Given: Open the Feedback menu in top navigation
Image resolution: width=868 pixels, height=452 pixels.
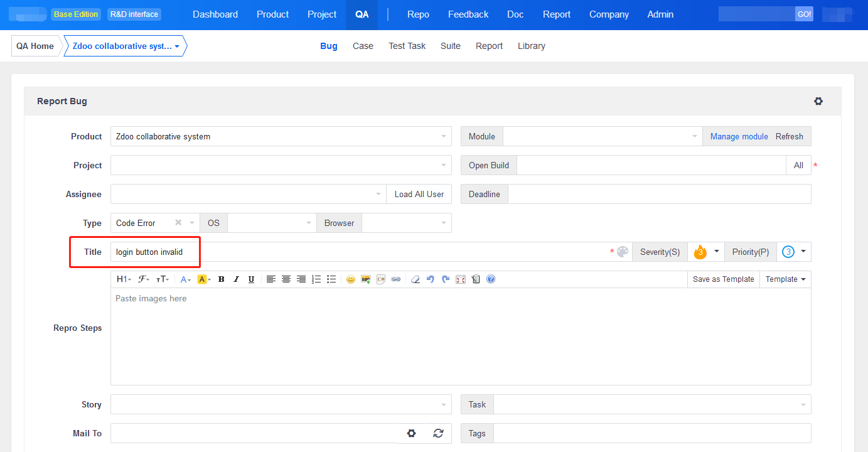Looking at the screenshot, I should pyautogui.click(x=468, y=14).
